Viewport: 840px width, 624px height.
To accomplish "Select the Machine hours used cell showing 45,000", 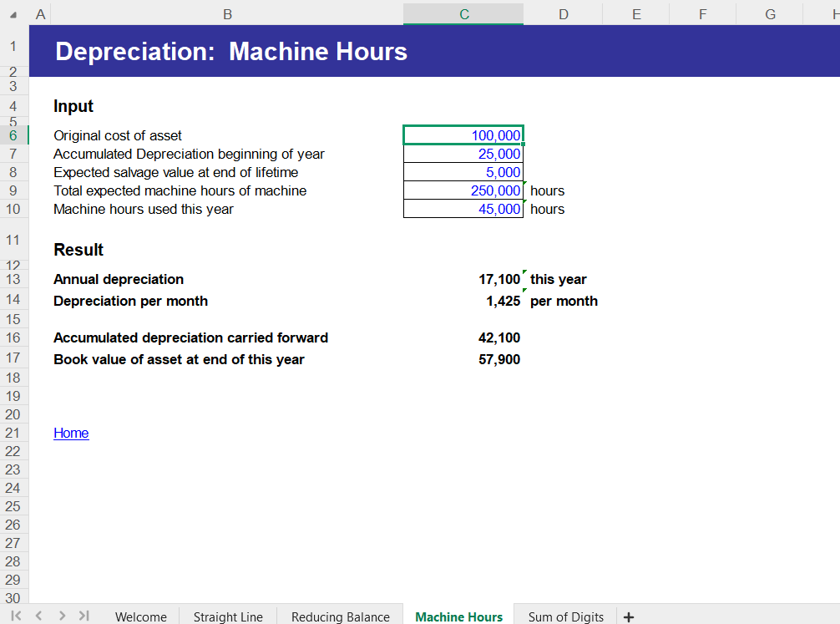I will coord(463,208).
